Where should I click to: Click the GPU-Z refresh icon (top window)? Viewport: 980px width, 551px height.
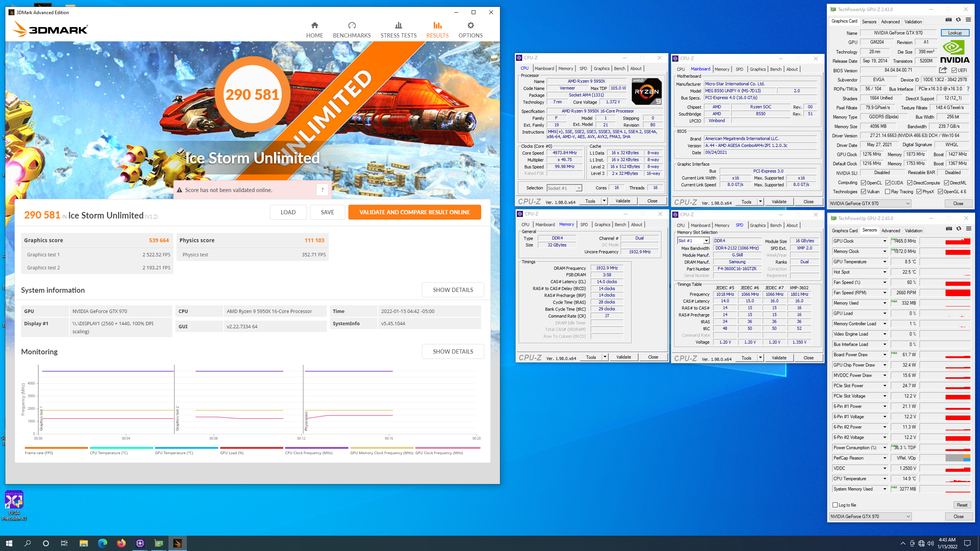pyautogui.click(x=958, y=20)
